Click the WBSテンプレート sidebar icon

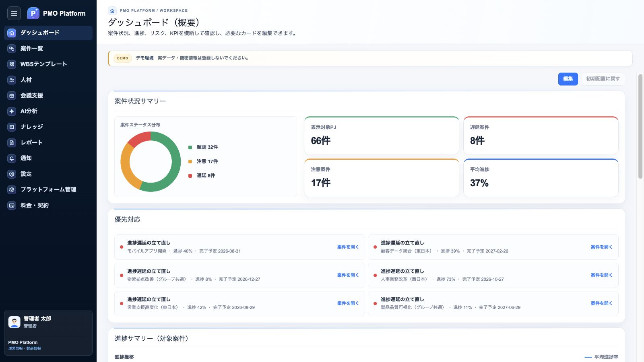click(12, 64)
